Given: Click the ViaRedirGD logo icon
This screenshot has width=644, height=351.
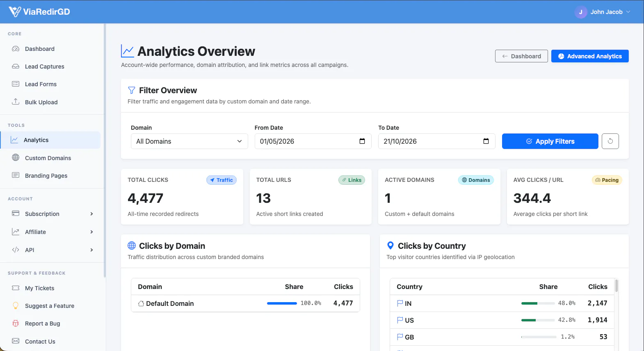Looking at the screenshot, I should [x=15, y=11].
